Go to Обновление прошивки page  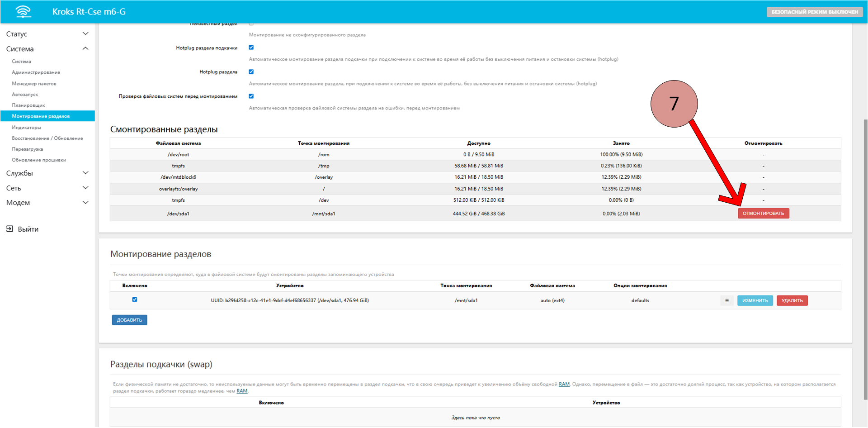39,160
